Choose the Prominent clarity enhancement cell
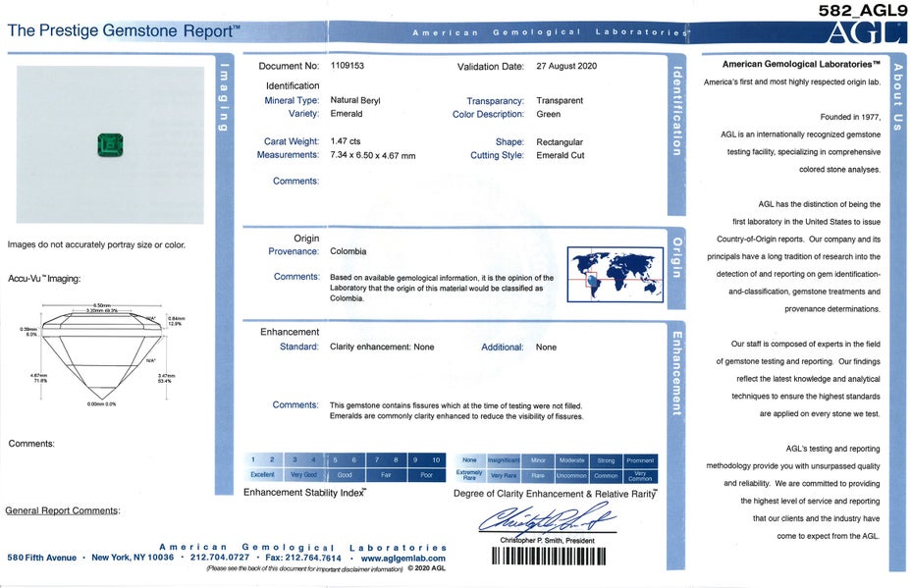 click(x=640, y=459)
